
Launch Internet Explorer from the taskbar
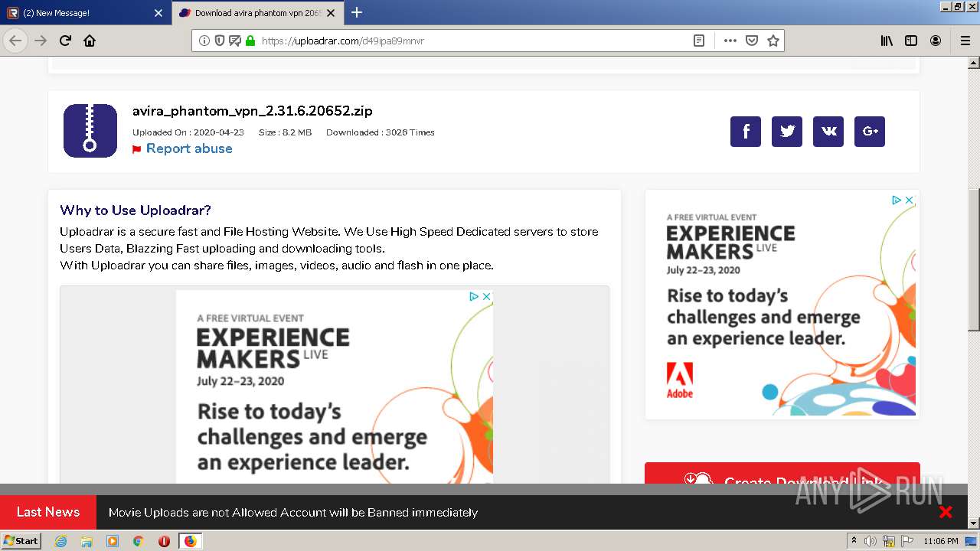coord(60,541)
